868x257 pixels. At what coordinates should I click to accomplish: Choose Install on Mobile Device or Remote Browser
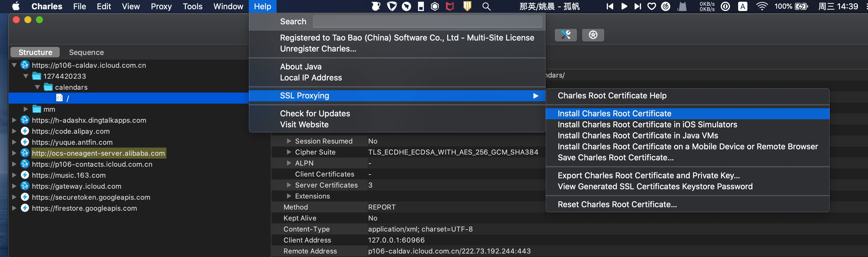click(687, 146)
